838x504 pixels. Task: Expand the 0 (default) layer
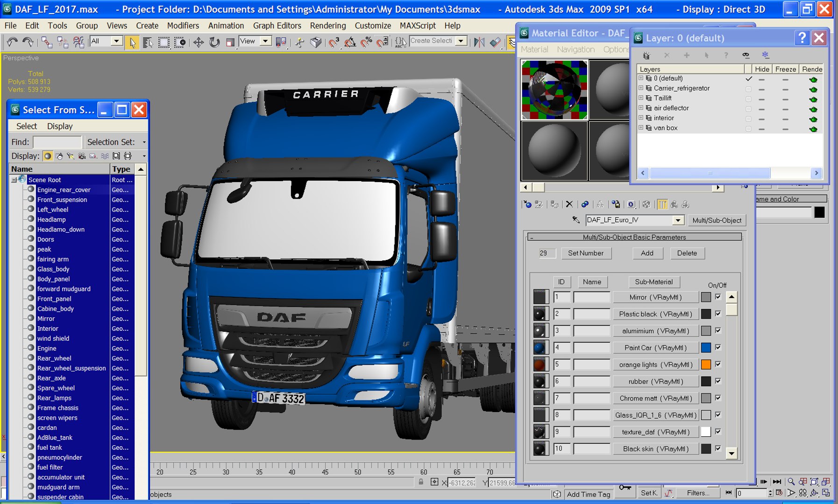pyautogui.click(x=641, y=78)
